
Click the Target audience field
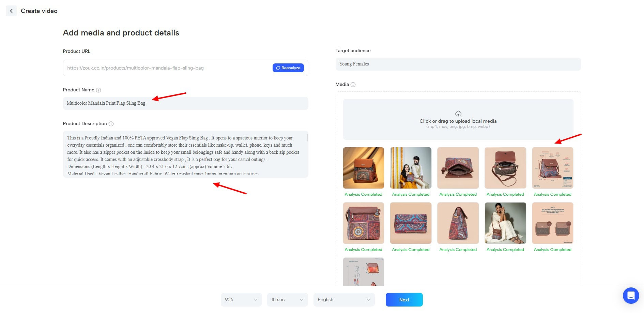[x=458, y=64]
